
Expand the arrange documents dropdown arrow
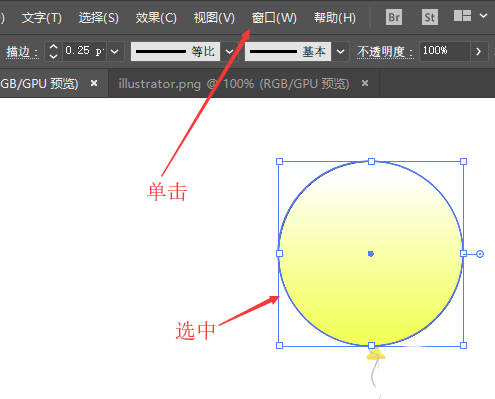483,16
